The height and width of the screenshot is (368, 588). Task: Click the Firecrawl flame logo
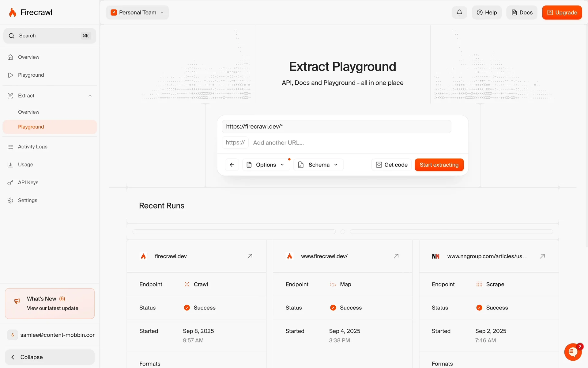13,13
